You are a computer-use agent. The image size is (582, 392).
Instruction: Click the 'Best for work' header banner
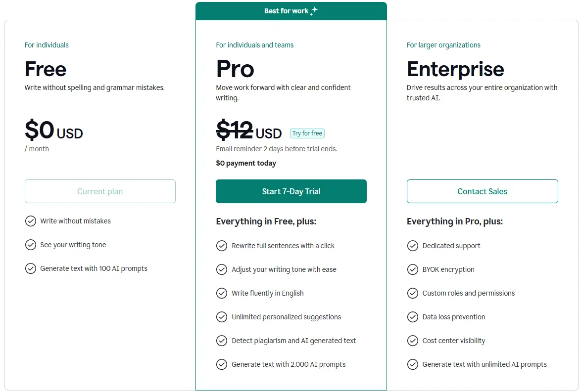(291, 10)
